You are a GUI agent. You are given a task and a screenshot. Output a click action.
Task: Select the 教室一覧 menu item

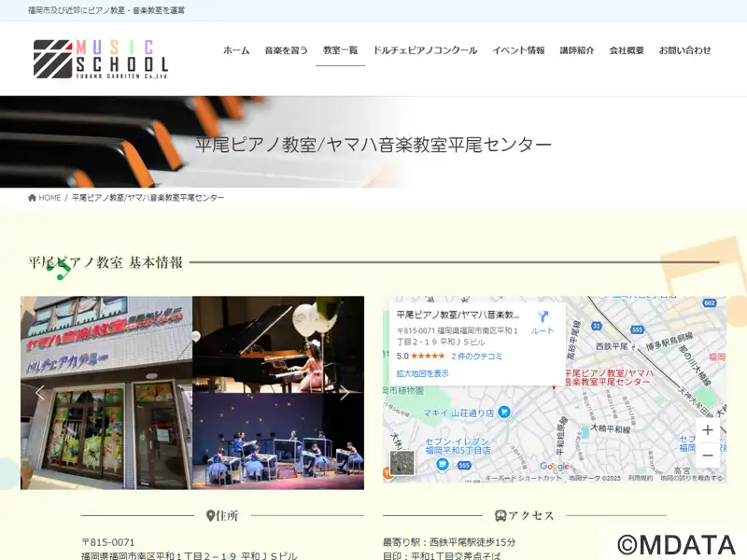(x=340, y=50)
